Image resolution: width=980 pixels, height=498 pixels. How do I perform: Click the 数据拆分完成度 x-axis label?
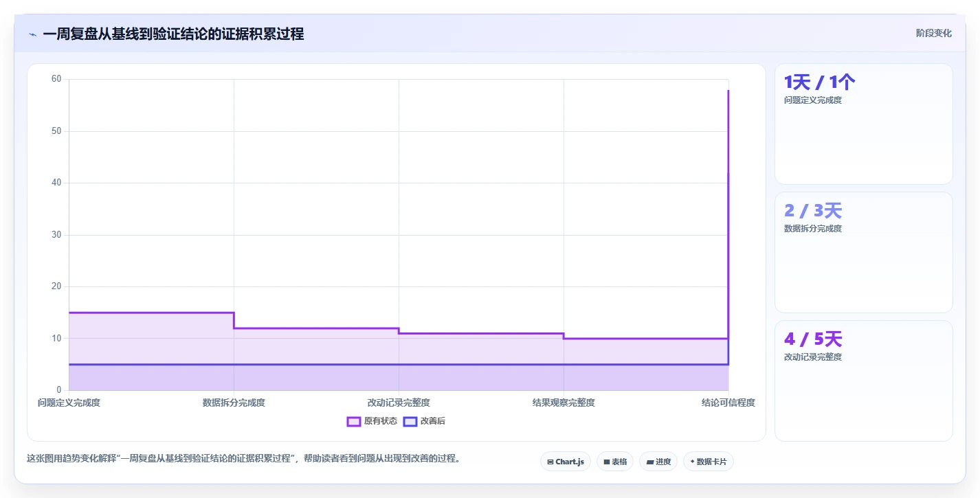coord(234,403)
